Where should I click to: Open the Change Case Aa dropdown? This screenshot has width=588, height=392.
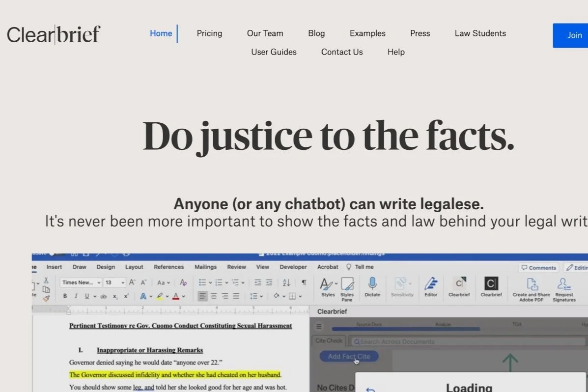(x=163, y=282)
